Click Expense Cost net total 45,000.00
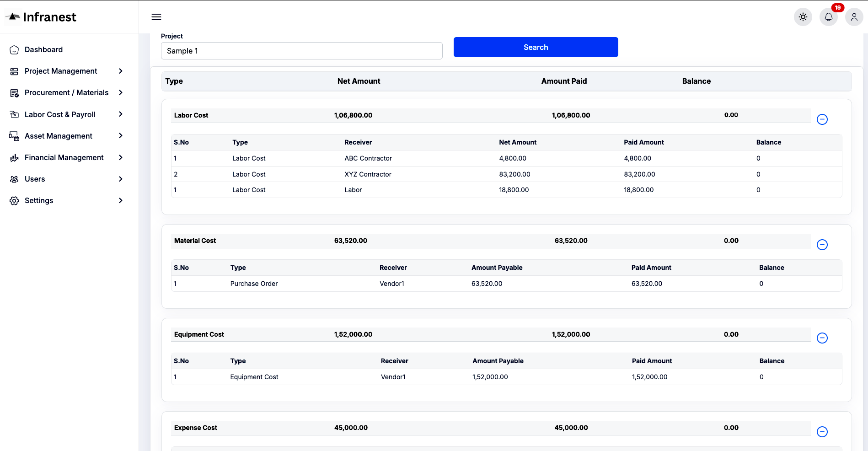Screen dimensions: 868x451 coord(351,428)
